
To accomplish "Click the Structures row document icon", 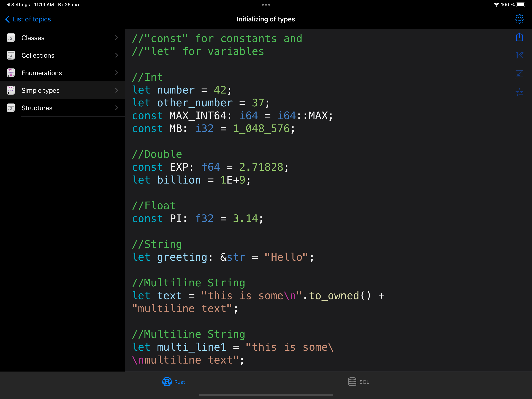I will tap(11, 108).
